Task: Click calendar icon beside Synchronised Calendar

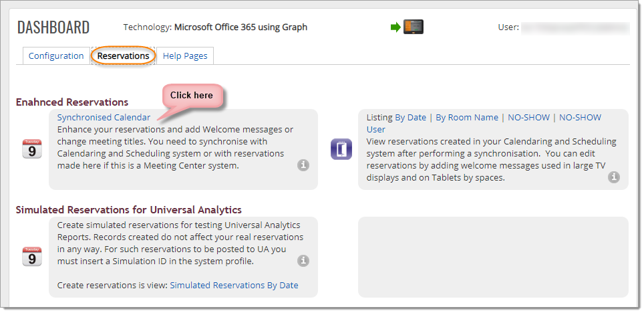Action: click(x=32, y=149)
